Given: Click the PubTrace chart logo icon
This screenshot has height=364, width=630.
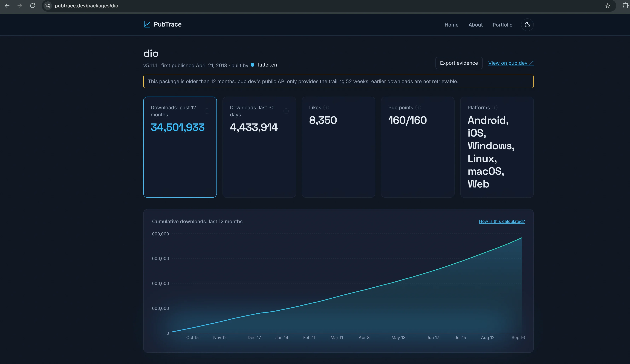Looking at the screenshot, I should (x=147, y=24).
